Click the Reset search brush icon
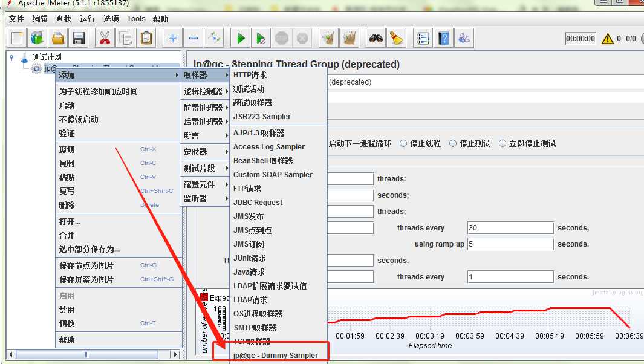 pyautogui.click(x=396, y=38)
